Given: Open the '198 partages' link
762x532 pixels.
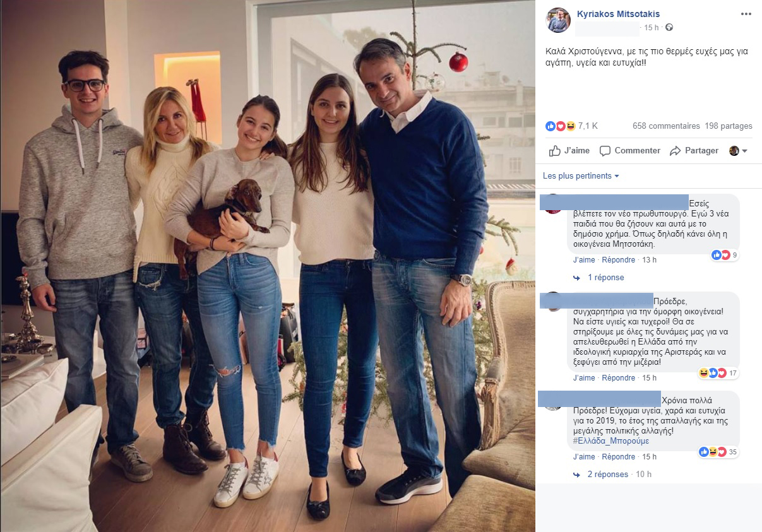Looking at the screenshot, I should coord(729,126).
